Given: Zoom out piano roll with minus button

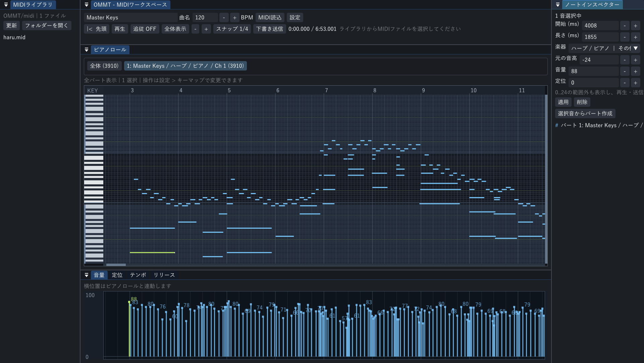Looking at the screenshot, I should (195, 29).
